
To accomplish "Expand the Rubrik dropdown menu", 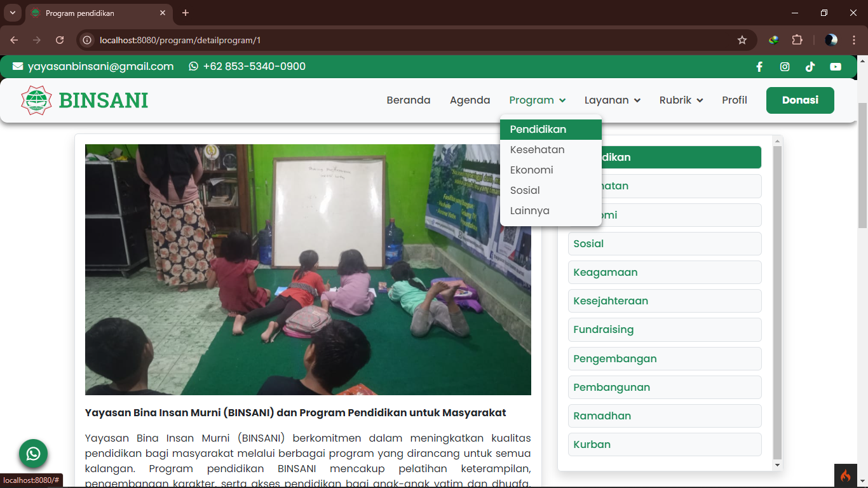I will (681, 100).
